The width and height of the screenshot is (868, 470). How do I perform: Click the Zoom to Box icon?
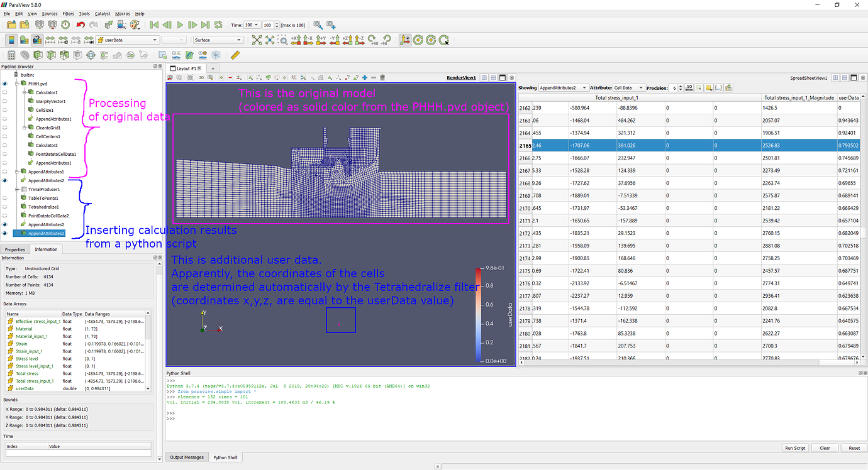[284, 40]
